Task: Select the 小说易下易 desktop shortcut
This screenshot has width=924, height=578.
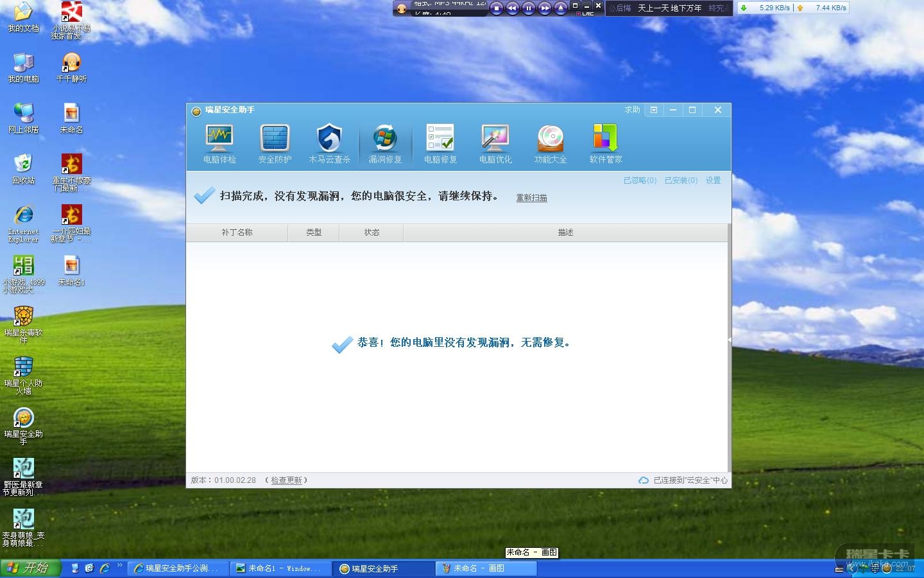Action: pos(71,21)
